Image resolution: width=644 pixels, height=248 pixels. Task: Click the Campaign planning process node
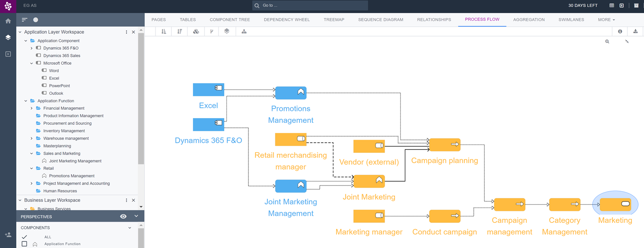[444, 144]
